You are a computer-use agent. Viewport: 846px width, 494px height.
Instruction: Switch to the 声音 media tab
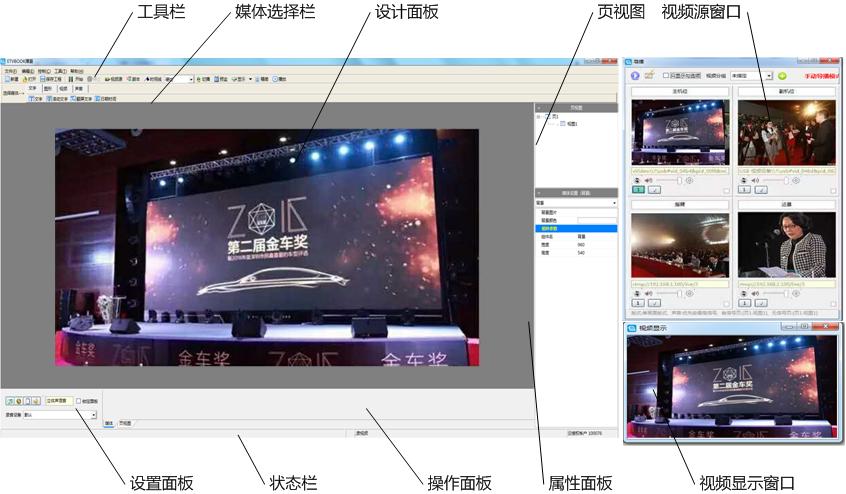[x=80, y=88]
